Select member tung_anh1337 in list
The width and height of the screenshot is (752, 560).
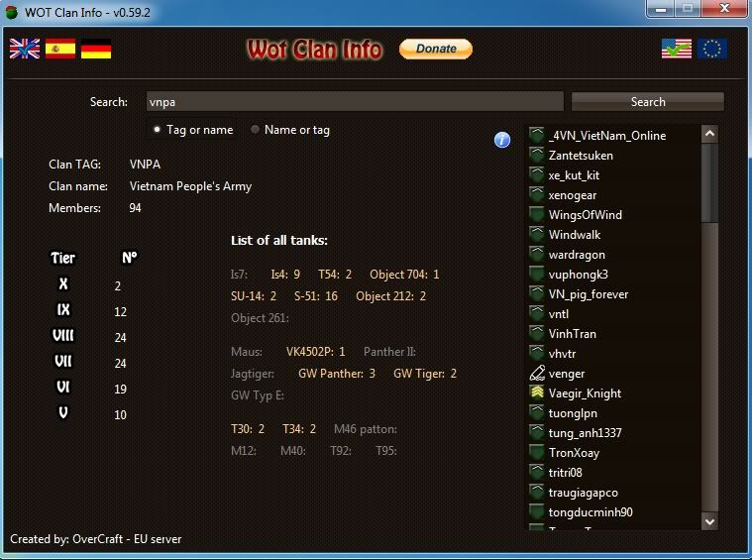coord(586,433)
